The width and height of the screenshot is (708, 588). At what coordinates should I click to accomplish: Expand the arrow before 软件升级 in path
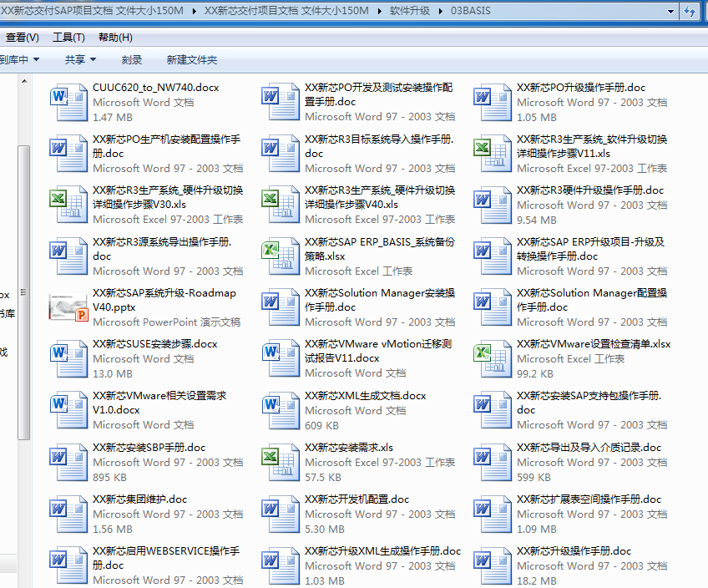(x=379, y=12)
